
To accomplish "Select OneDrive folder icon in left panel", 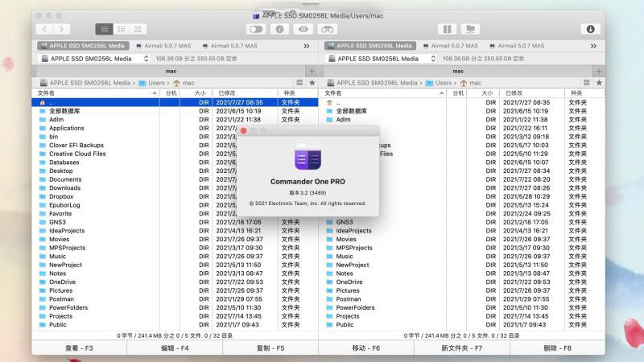I will point(43,282).
